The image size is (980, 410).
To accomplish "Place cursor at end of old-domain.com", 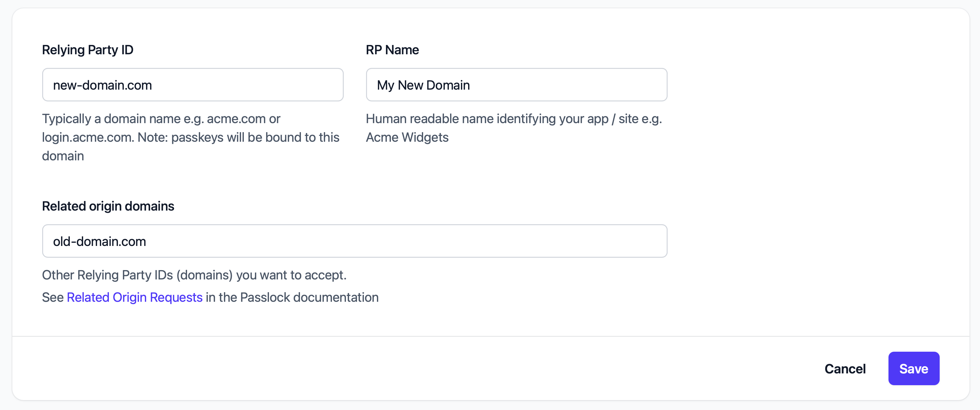I will point(150,241).
